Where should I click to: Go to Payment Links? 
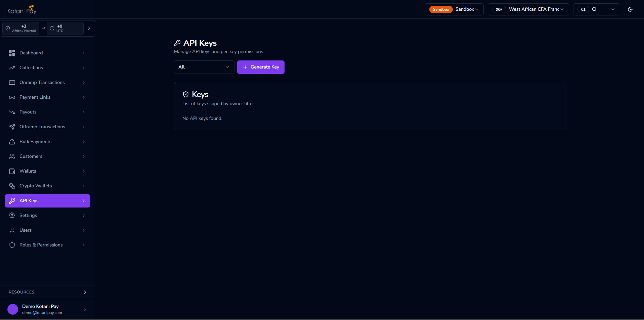pos(47,97)
